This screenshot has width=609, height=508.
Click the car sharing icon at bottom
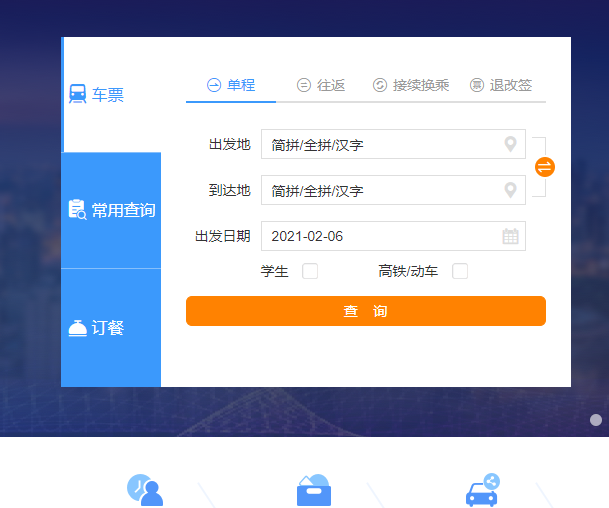click(x=483, y=490)
